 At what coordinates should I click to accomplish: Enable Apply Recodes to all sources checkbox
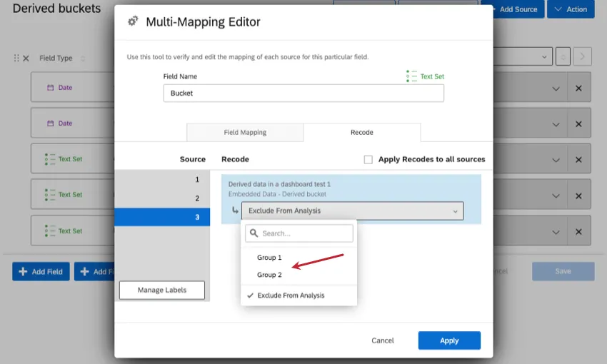tap(368, 159)
